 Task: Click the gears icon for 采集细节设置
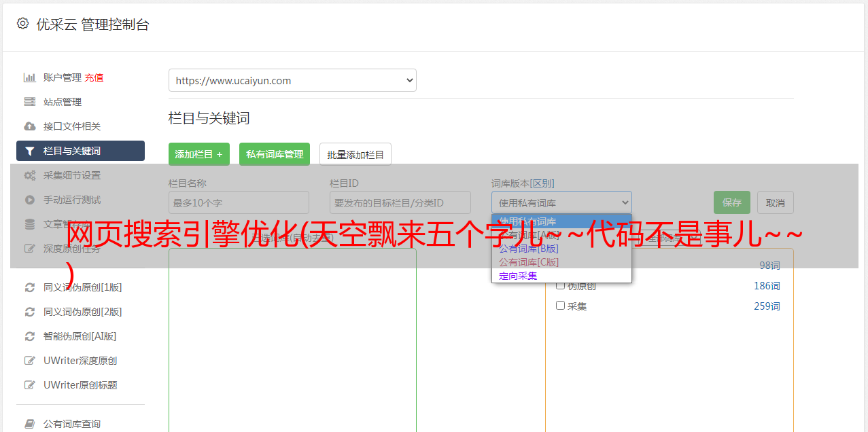30,175
